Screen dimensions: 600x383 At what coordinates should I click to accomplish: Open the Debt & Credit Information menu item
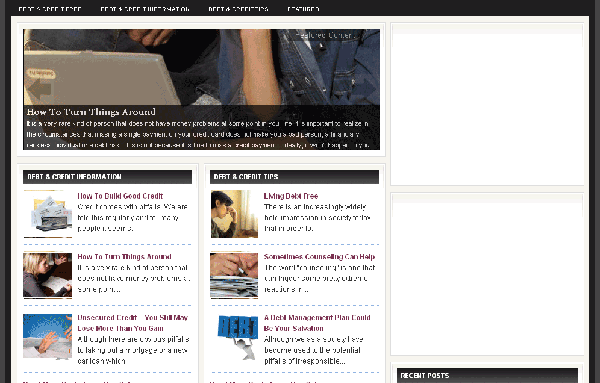145,8
